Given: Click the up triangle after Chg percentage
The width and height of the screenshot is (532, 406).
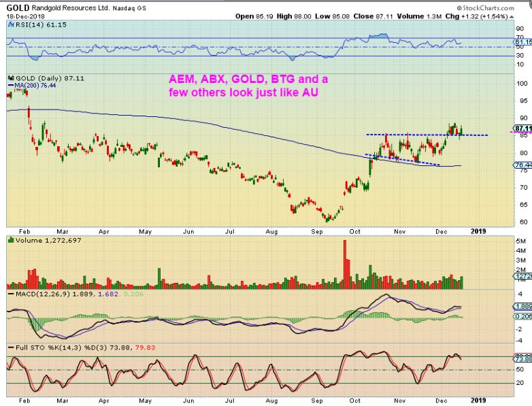Looking at the screenshot, I should click(x=512, y=16).
